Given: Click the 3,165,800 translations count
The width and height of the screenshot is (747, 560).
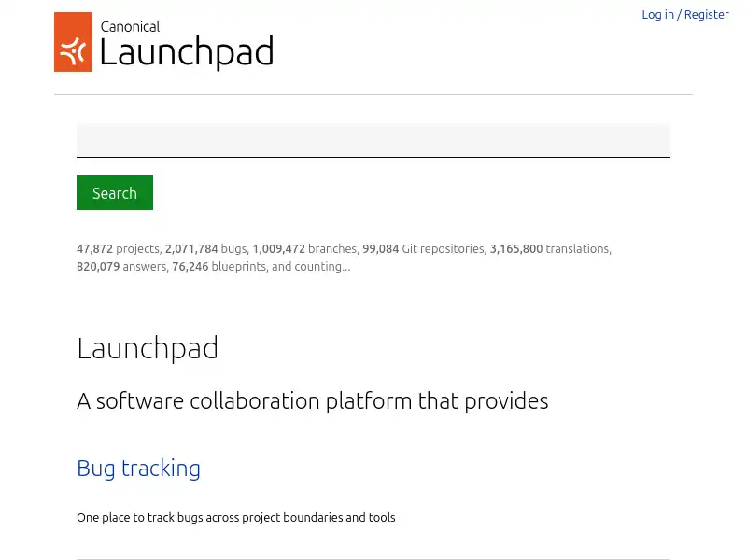Looking at the screenshot, I should [516, 248].
